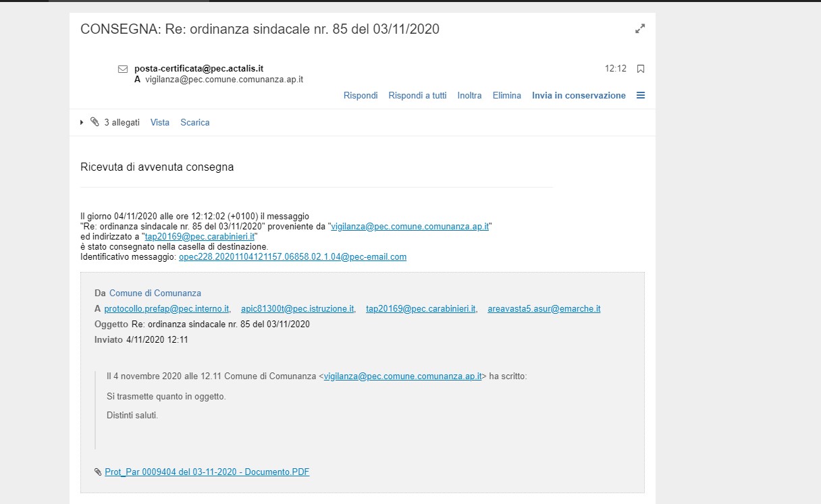Click the paperclip attachments icon
Viewport: 821px width, 504px height.
point(95,122)
